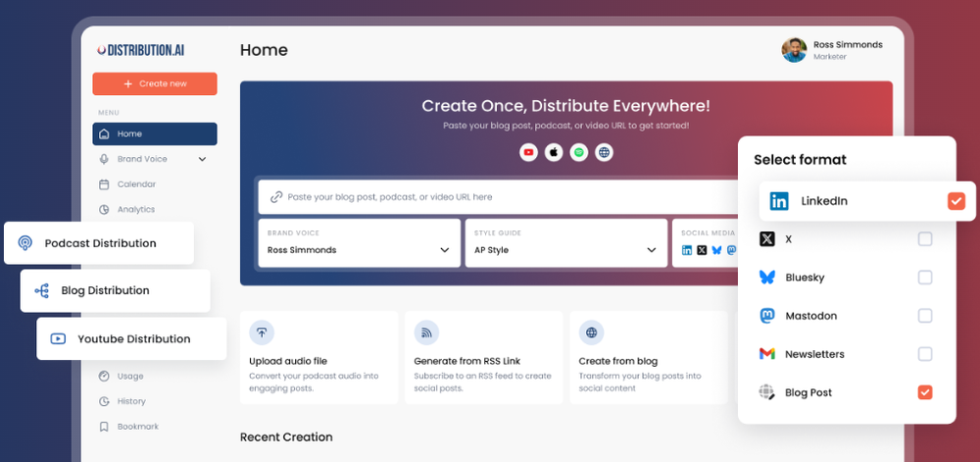Click the Home house icon in sidebar
The width and height of the screenshot is (980, 462).
coord(105,133)
